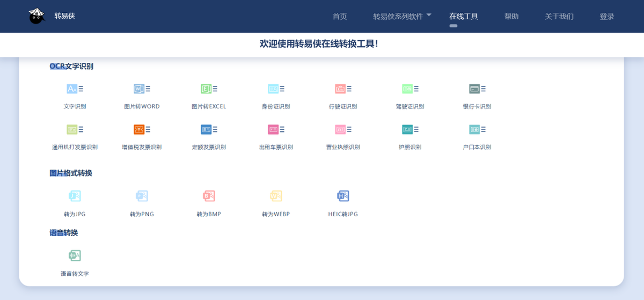Image resolution: width=644 pixels, height=300 pixels.
Task: Open the 转为JPG label
Action: pyautogui.click(x=75, y=214)
